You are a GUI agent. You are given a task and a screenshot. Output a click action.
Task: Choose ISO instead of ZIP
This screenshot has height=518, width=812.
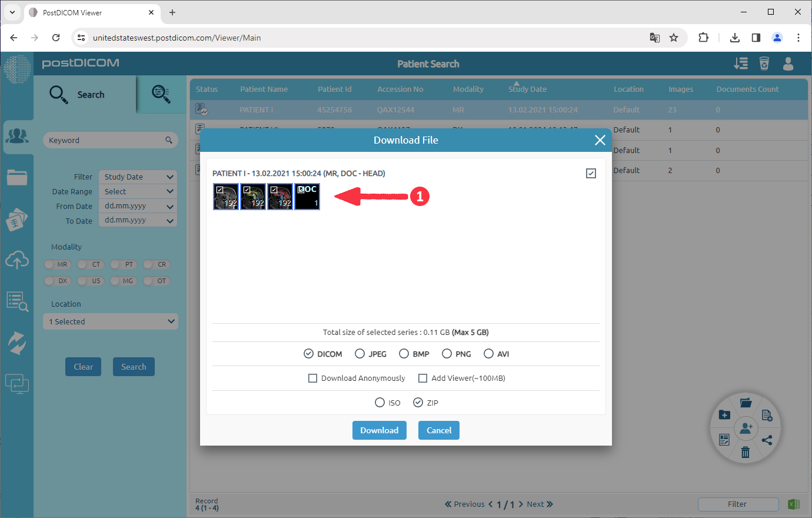coord(380,403)
